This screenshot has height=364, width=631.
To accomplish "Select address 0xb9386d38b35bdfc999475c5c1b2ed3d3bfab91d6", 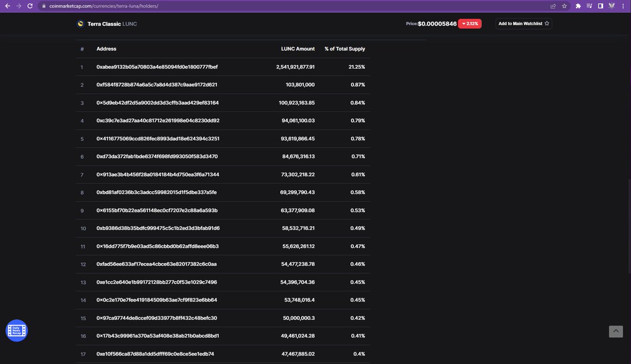I will click(158, 228).
